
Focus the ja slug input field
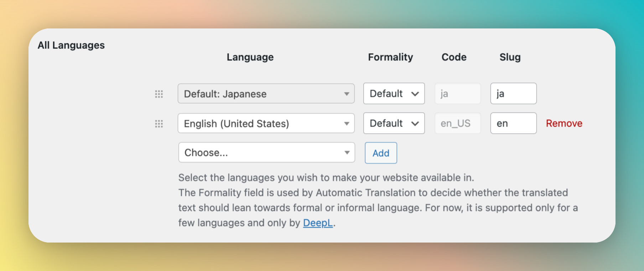(x=513, y=94)
